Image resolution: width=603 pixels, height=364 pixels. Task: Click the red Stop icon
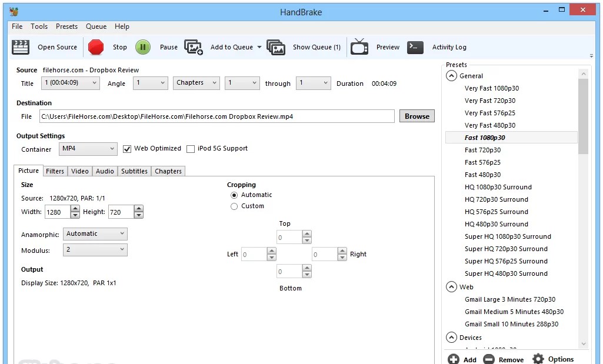coord(95,46)
